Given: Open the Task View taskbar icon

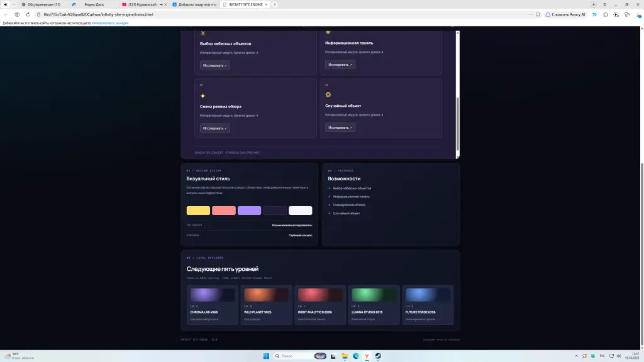Looking at the screenshot, I should [333, 356].
